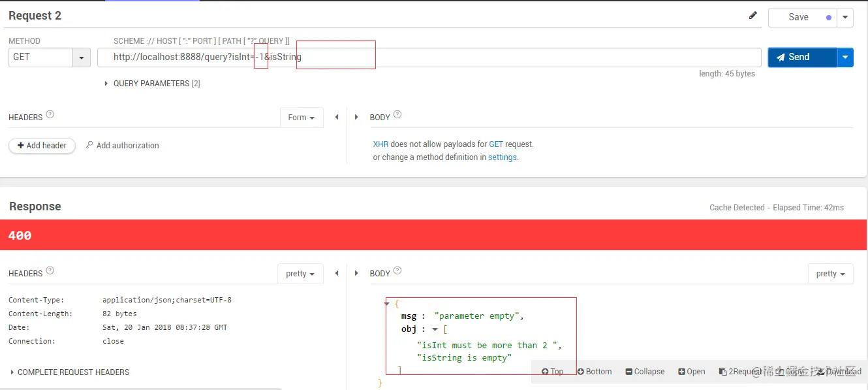The image size is (868, 390).
Task: Open the settings link
Action: (503, 157)
